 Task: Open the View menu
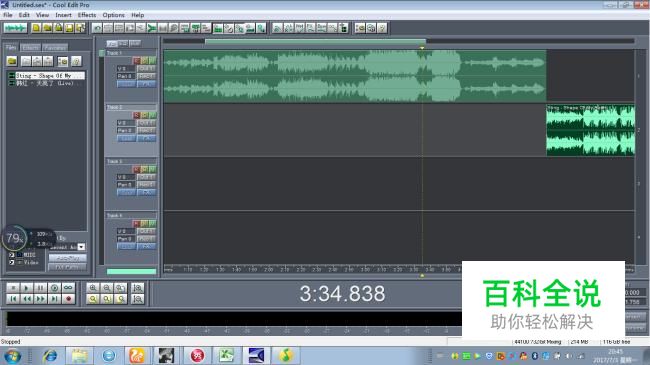(x=42, y=15)
